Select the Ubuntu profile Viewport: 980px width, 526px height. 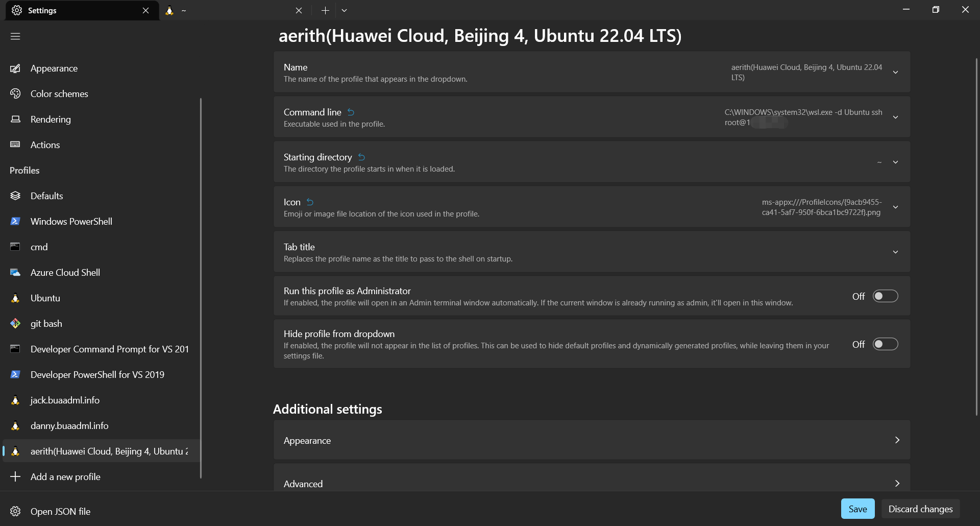(101, 298)
